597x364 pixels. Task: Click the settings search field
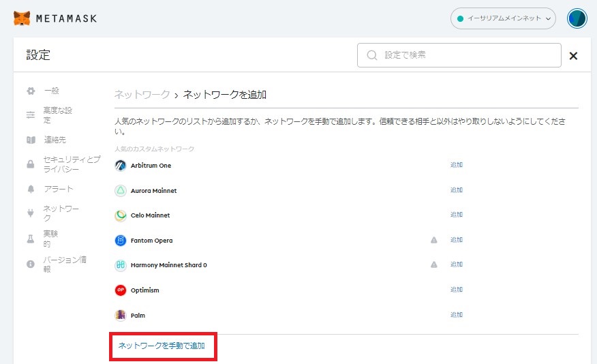click(x=459, y=55)
